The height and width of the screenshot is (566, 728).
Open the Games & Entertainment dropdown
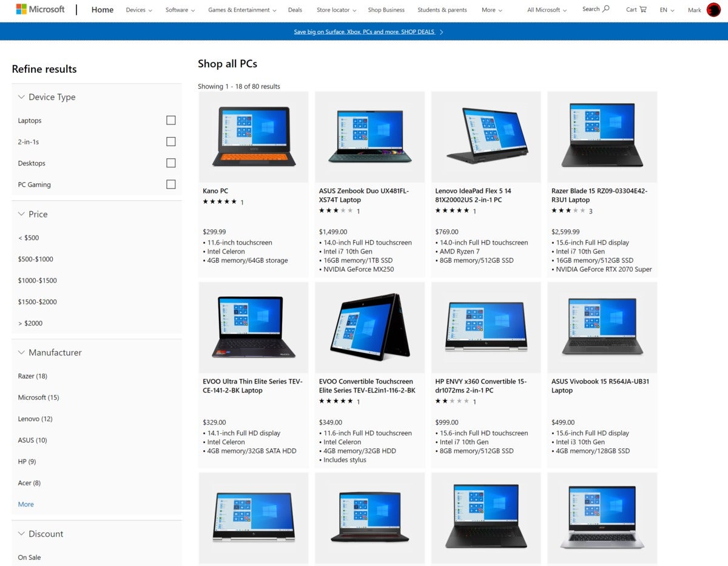[242, 10]
